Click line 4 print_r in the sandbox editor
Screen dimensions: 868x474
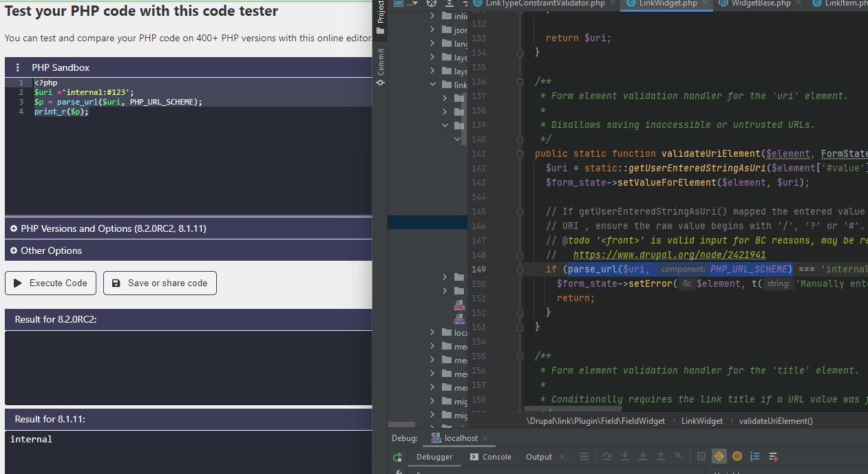click(61, 111)
